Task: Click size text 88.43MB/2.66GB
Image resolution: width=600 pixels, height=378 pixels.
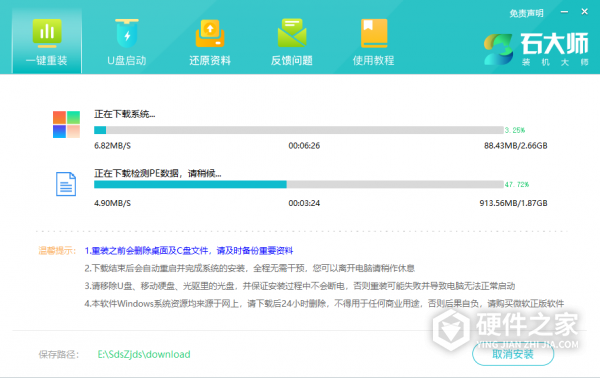Action: (x=516, y=146)
